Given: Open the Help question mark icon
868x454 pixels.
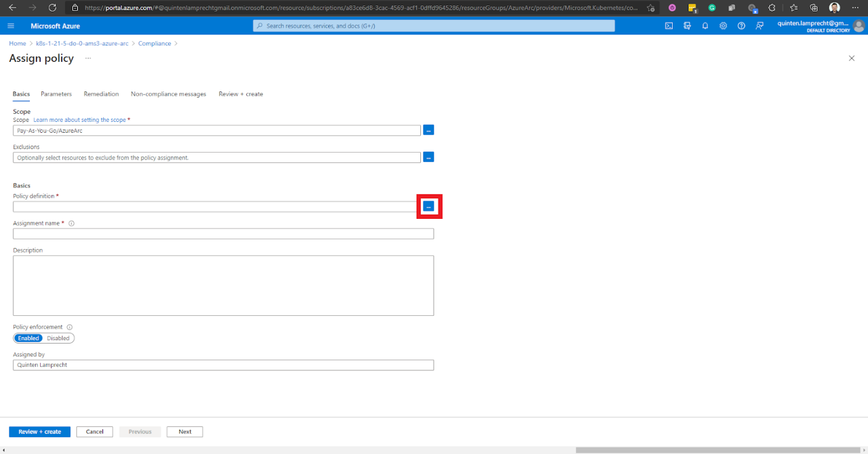Looking at the screenshot, I should click(741, 26).
